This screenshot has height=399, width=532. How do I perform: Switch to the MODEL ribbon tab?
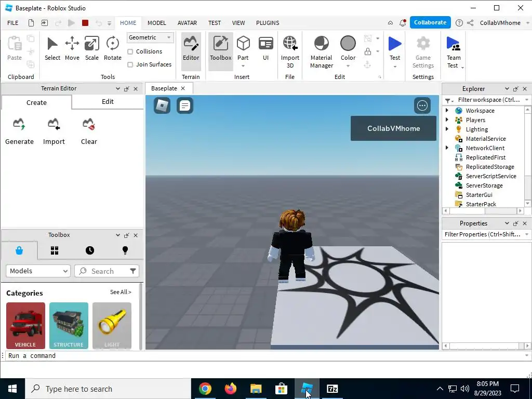click(x=156, y=23)
